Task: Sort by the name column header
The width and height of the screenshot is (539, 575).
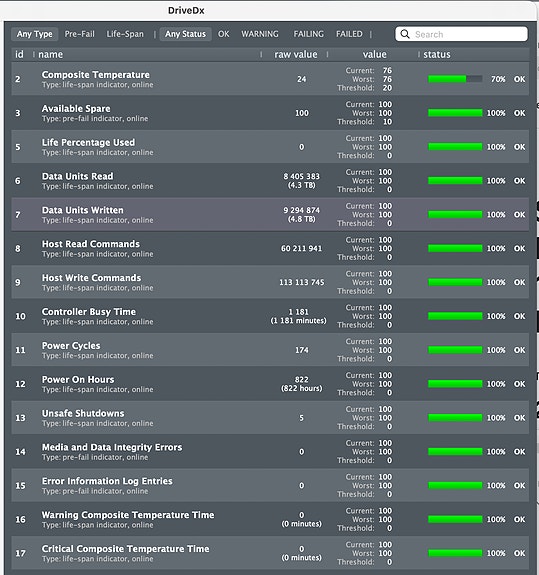Action: (51, 55)
